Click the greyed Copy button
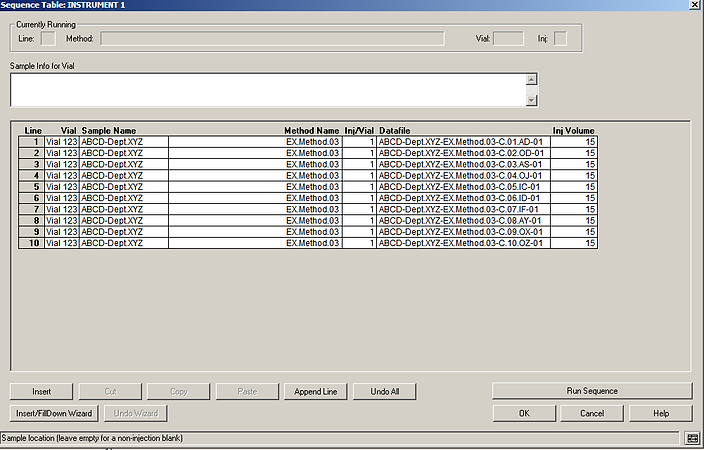This screenshot has width=704, height=450. point(179,392)
